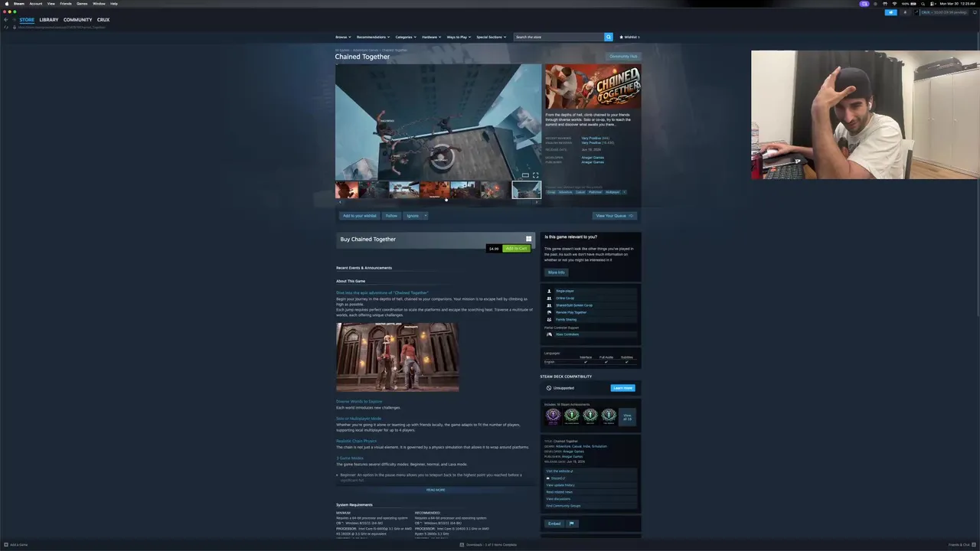Open the Find Community Groups link
Viewport: 980px width, 551px height.
pos(563,506)
